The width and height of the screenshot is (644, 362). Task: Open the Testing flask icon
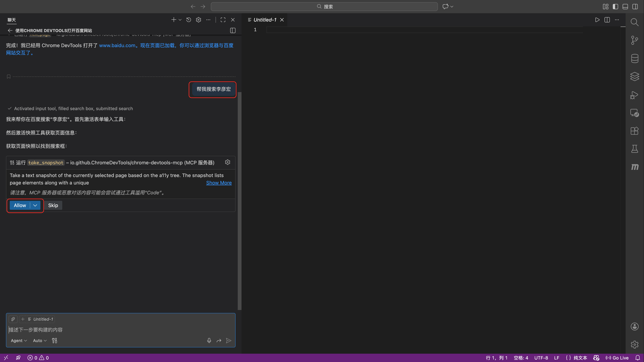tap(634, 149)
